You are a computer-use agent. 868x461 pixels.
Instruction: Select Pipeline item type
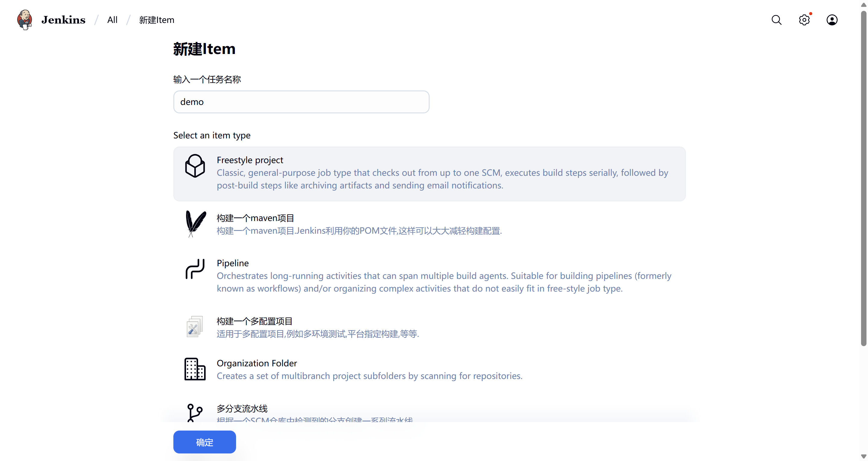point(232,263)
